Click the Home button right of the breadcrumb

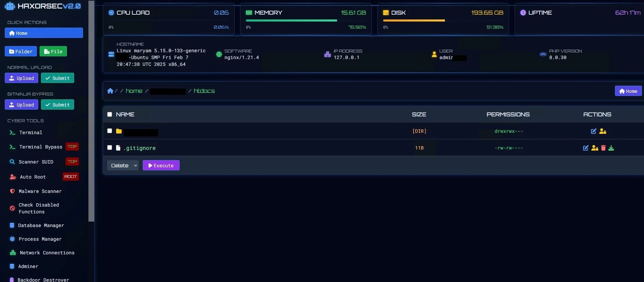pyautogui.click(x=628, y=91)
